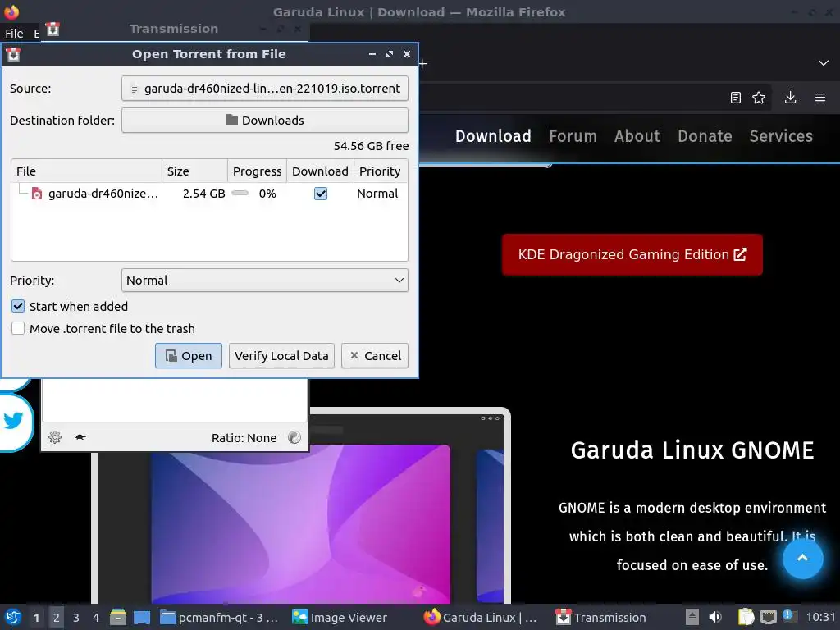The image size is (840, 630).
Task: Click the statistics icon beside Ratio: None
Action: pyautogui.click(x=294, y=437)
